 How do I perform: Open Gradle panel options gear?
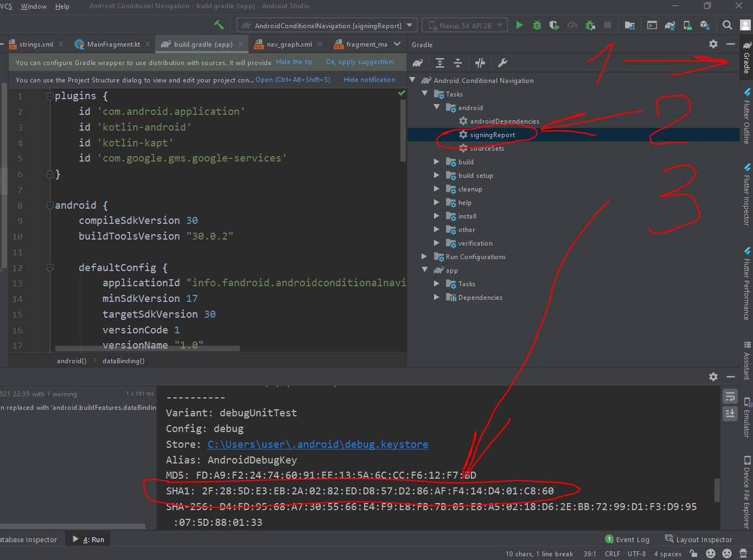tap(713, 44)
